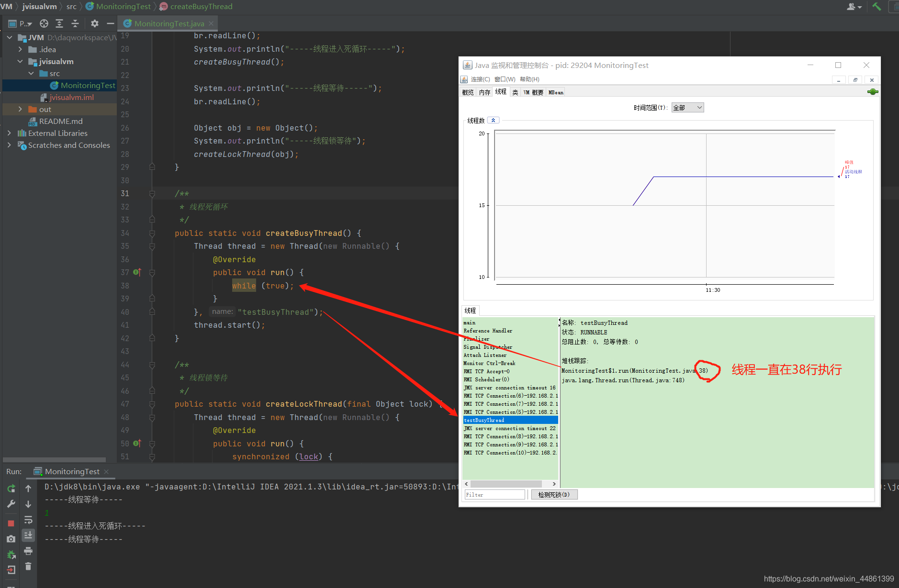
Task: Expand External Libraries node
Action: pos(10,133)
